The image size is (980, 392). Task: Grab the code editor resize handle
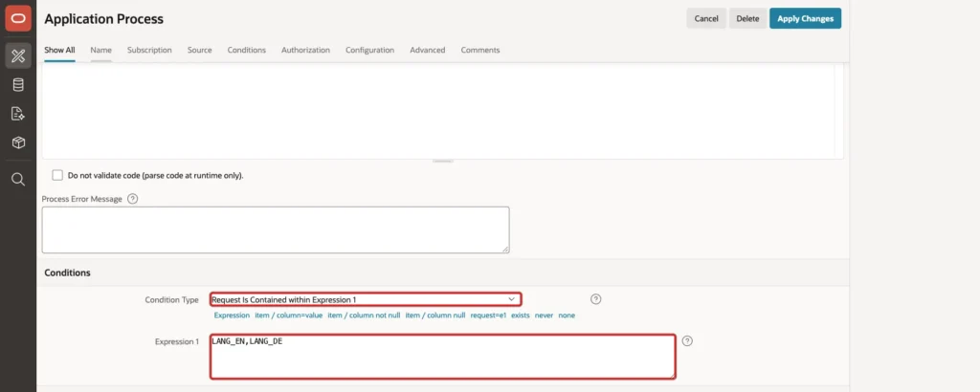point(442,162)
